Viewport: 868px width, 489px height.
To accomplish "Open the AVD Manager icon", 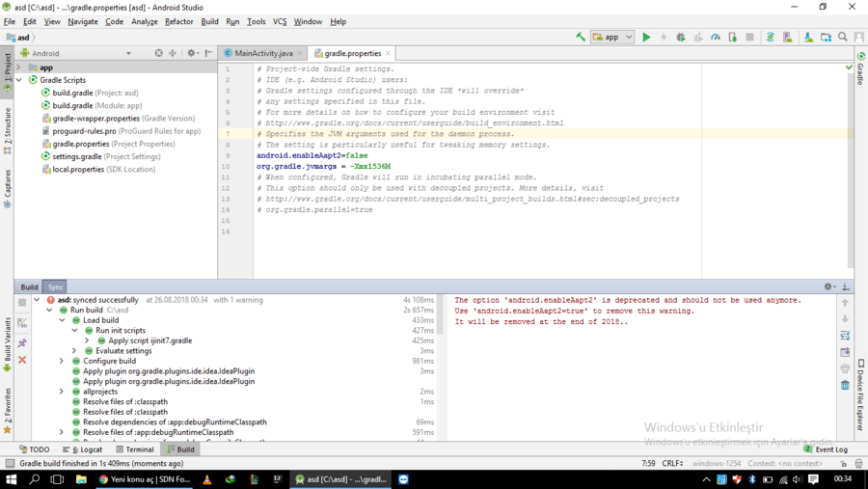I will coord(787,37).
